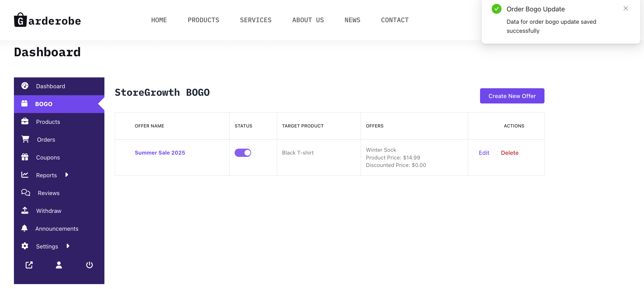This screenshot has width=644, height=289.
Task: Open Announcements via the bell icon
Action: (x=25, y=228)
